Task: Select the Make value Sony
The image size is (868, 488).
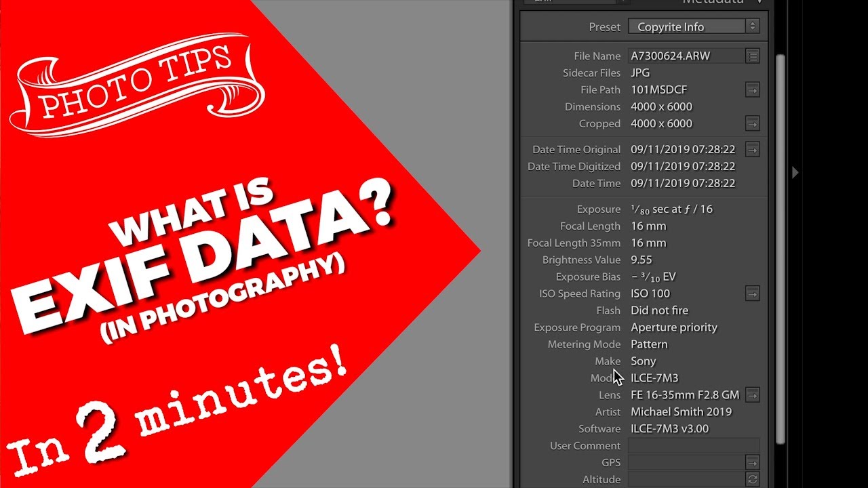Action: pos(643,361)
